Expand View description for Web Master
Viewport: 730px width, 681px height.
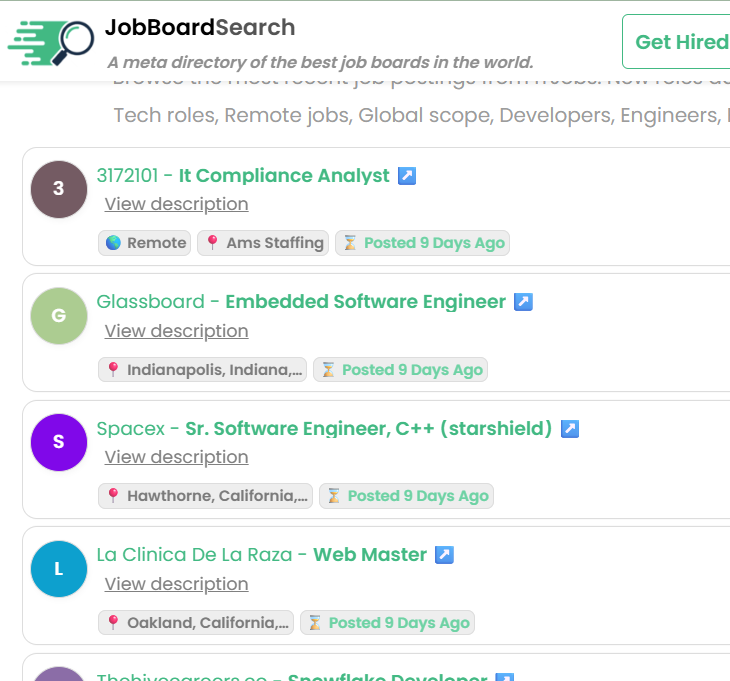coord(176,584)
